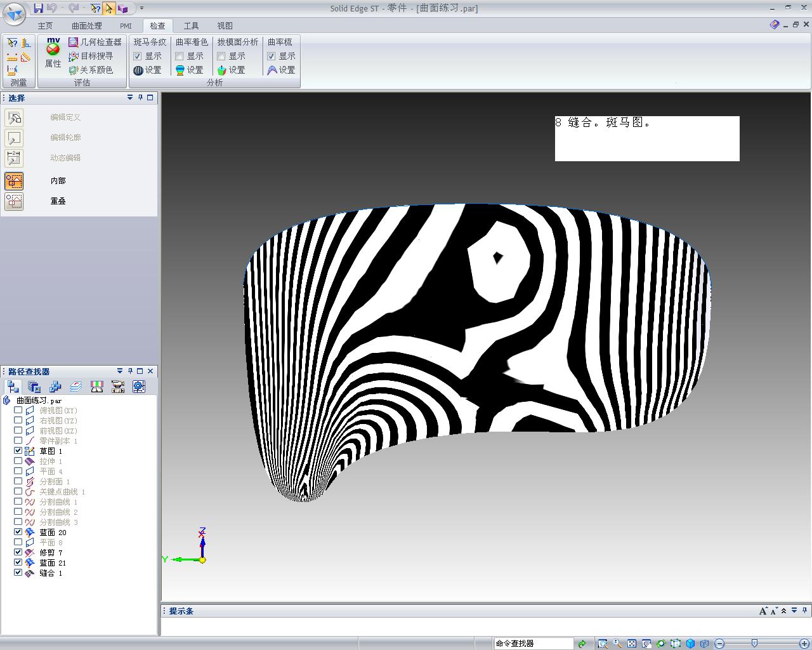Viewport: 812px width, 650px height.
Task: Open the 选择 panel options dropdown arrow
Action: coord(130,98)
